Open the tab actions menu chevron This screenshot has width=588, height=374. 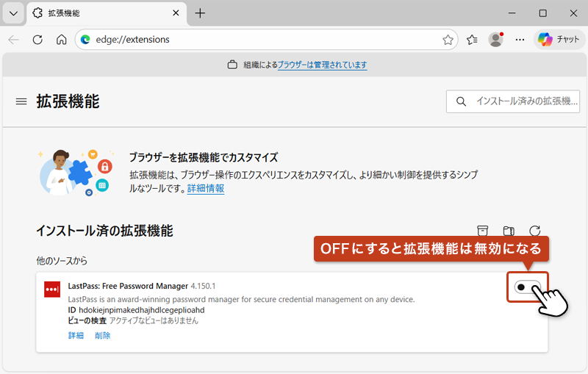13,14
